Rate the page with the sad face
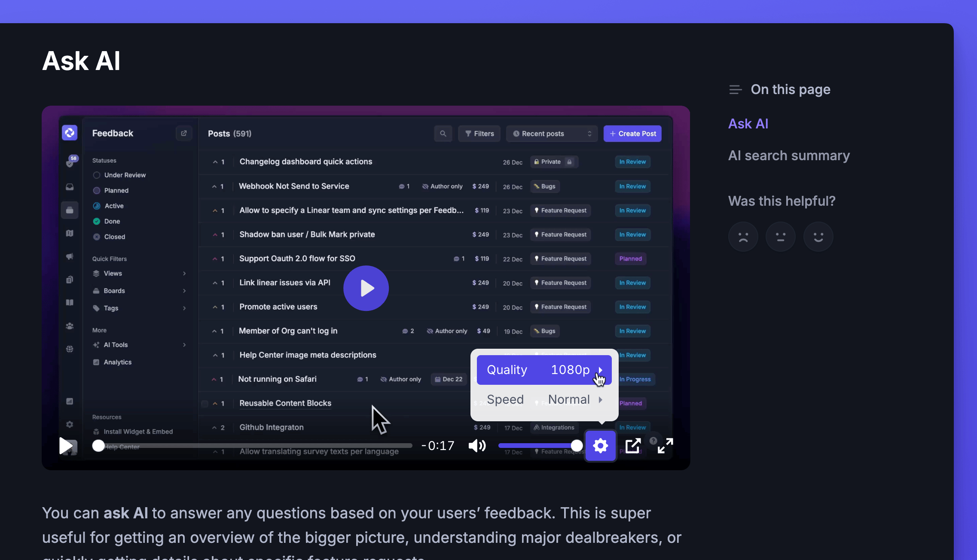977x560 pixels. point(743,237)
